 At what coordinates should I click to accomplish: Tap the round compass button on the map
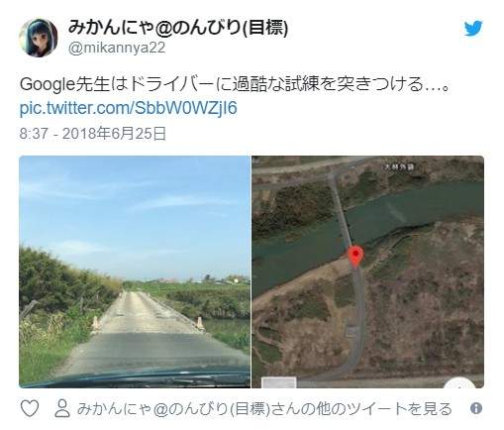click(x=460, y=383)
